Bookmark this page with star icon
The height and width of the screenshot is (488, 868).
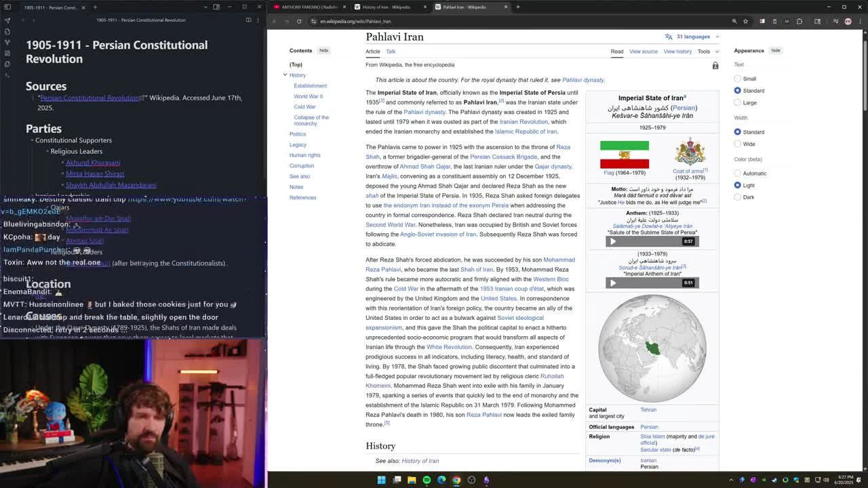click(745, 21)
